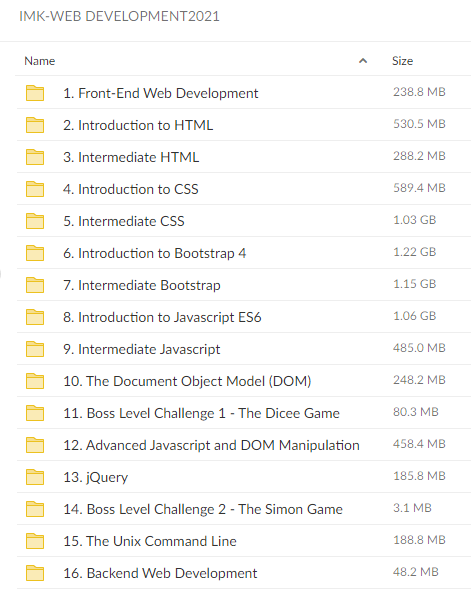This screenshot has width=471, height=590.
Task: Click the folder icon for The Unix Command Line
Action: pyautogui.click(x=35, y=541)
